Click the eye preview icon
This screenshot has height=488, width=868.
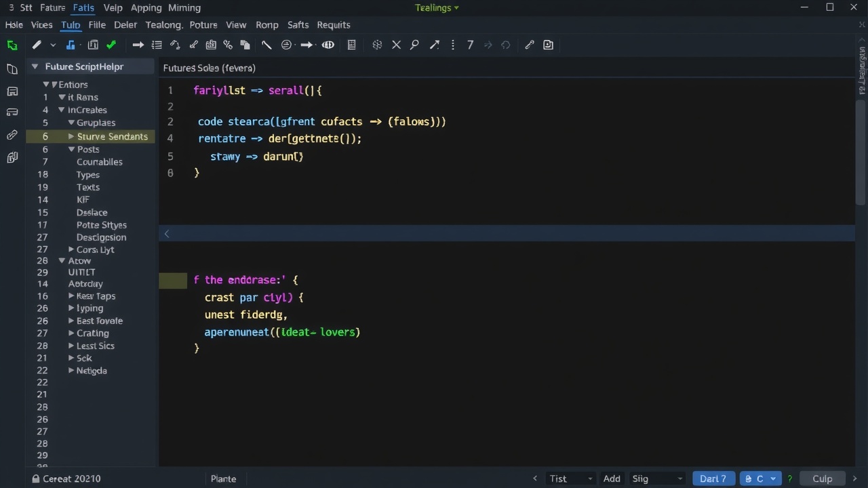click(328, 45)
